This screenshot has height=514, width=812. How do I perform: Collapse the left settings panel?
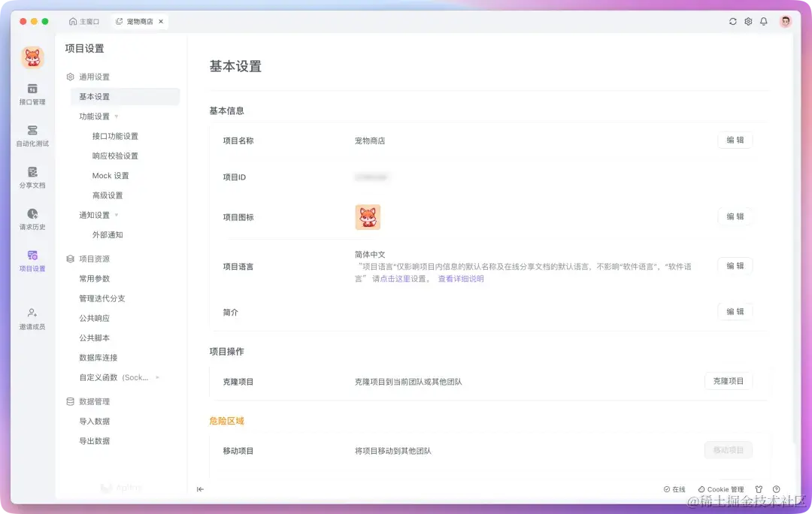pos(200,488)
